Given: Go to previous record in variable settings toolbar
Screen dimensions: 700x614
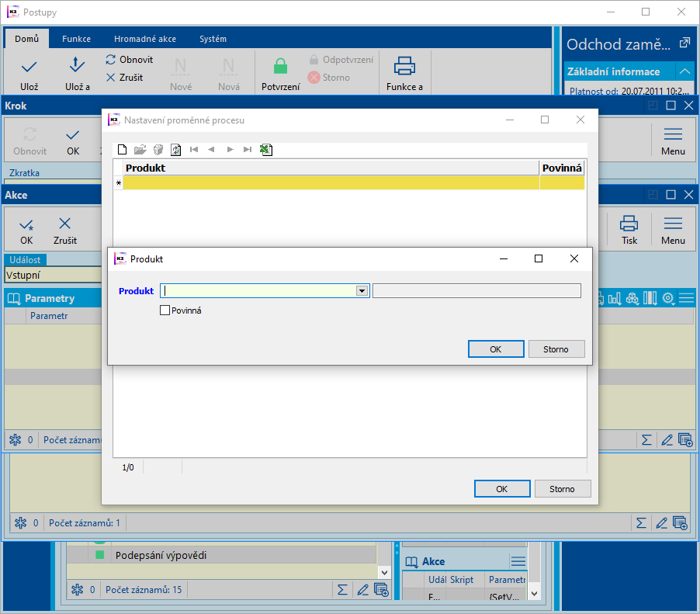Looking at the screenshot, I should (211, 150).
